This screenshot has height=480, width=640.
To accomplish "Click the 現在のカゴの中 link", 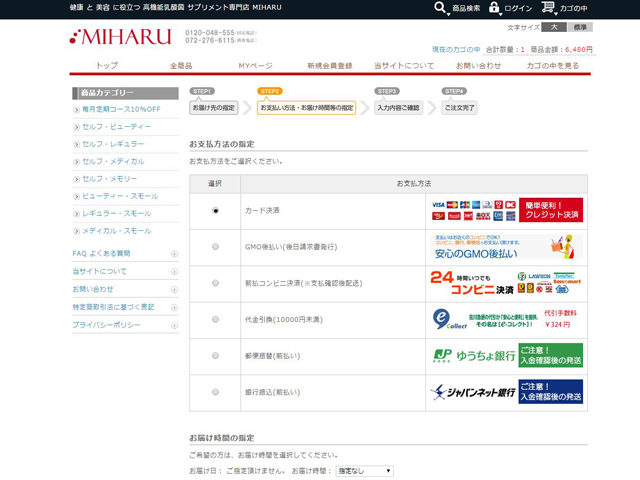I will pos(456,49).
